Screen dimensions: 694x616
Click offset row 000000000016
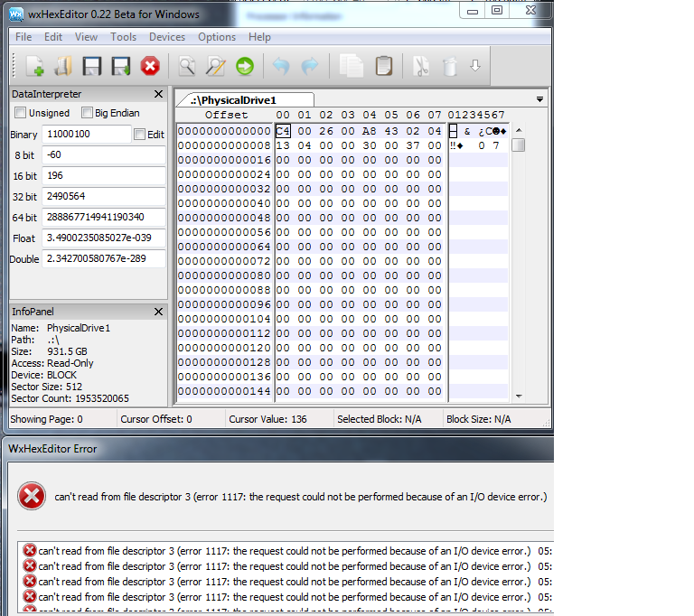pyautogui.click(x=224, y=160)
